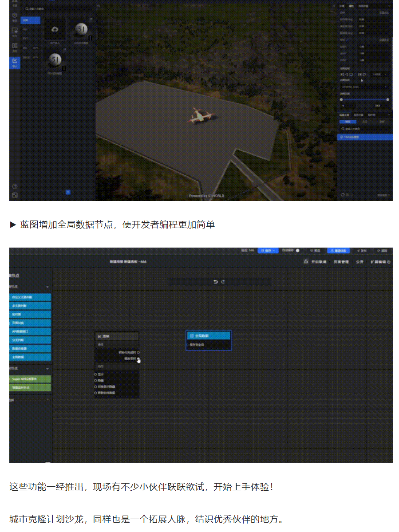Click the 发布 button
Image resolution: width=399 pixels, height=532 pixels.
(x=363, y=251)
